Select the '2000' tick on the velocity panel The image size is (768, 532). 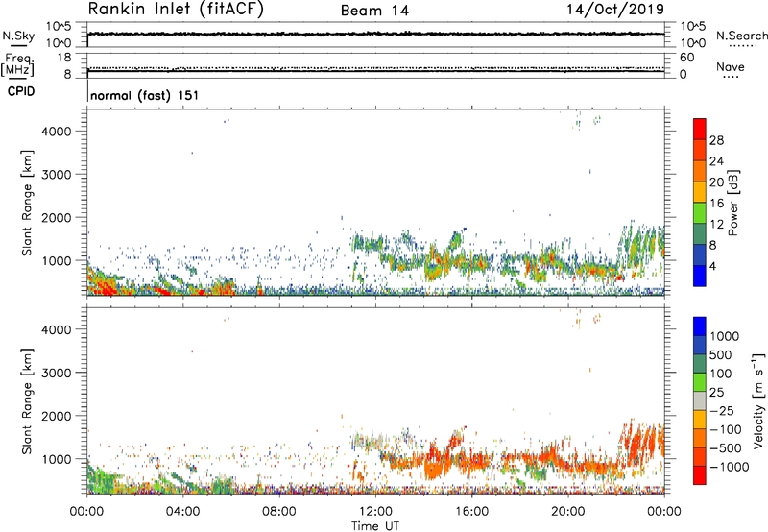coord(56,416)
